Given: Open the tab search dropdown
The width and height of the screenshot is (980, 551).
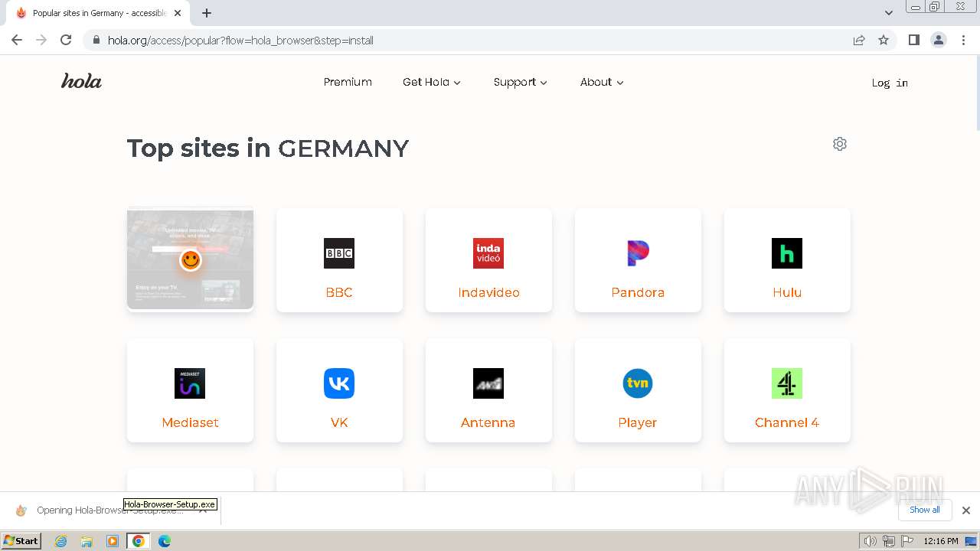Looking at the screenshot, I should (x=889, y=13).
